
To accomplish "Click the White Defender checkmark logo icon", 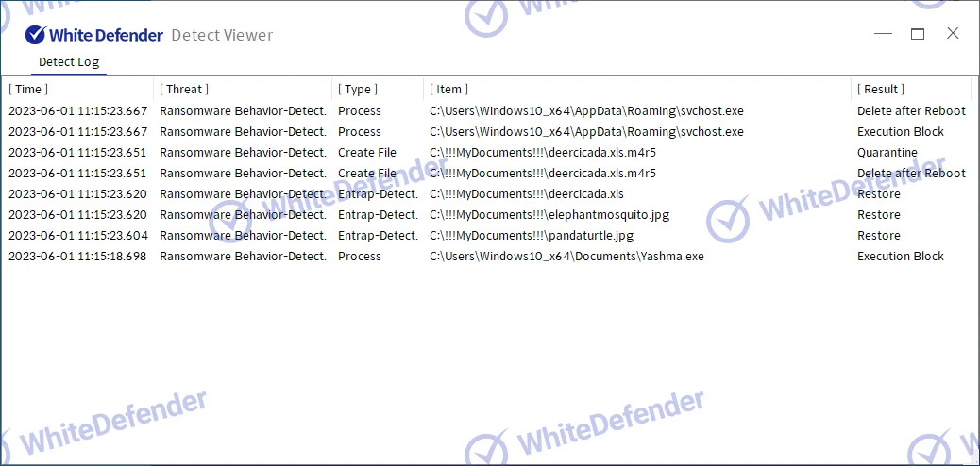I will point(35,35).
